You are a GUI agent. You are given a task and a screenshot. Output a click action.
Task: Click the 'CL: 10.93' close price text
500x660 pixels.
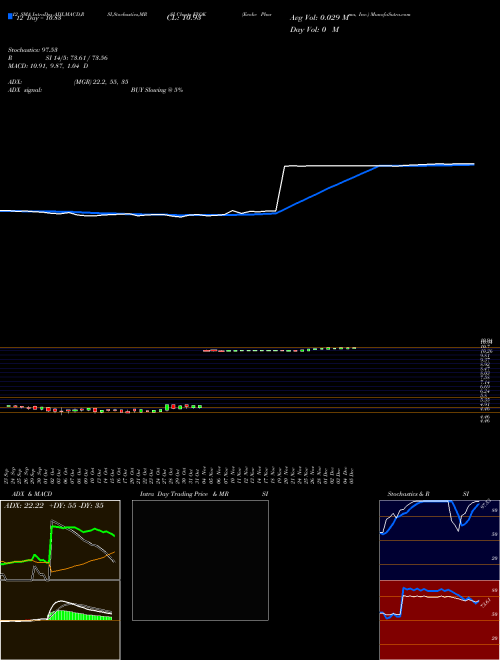tap(184, 18)
